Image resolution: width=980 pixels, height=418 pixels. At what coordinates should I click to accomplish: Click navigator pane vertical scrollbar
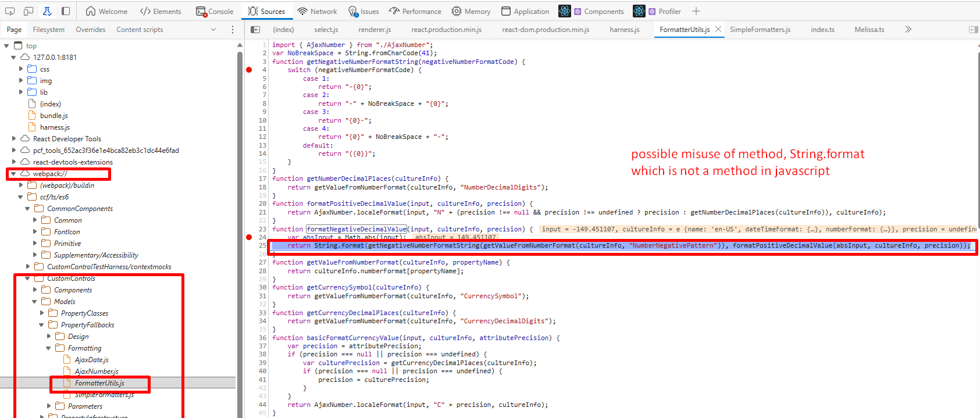click(240, 233)
